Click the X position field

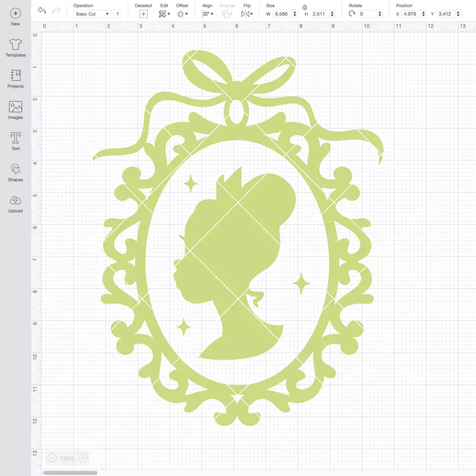(411, 14)
